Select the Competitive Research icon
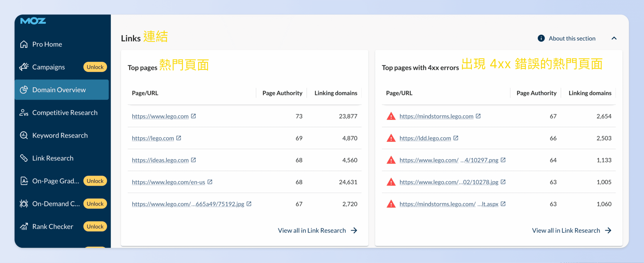 [24, 112]
